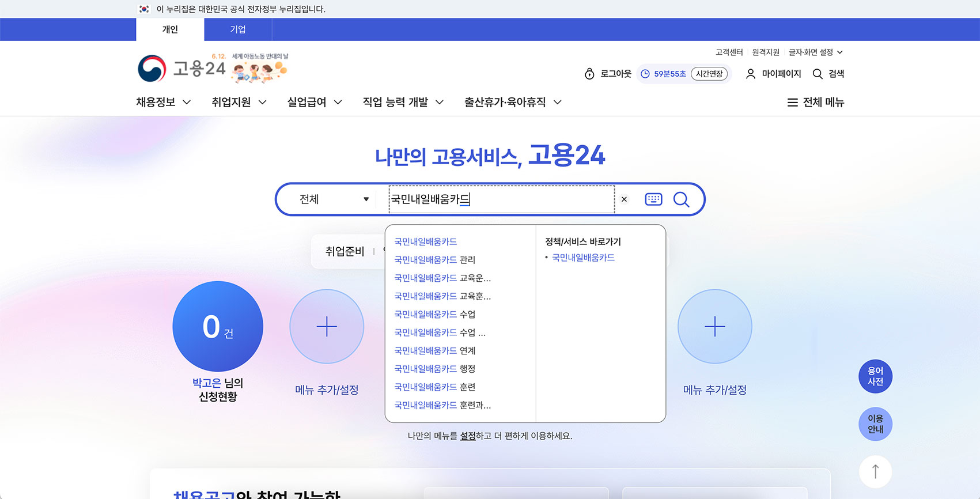The image size is (980, 499).
Task: Open 국민내일배움카드 under 정책/서비스 바로가기
Action: pyautogui.click(x=583, y=258)
